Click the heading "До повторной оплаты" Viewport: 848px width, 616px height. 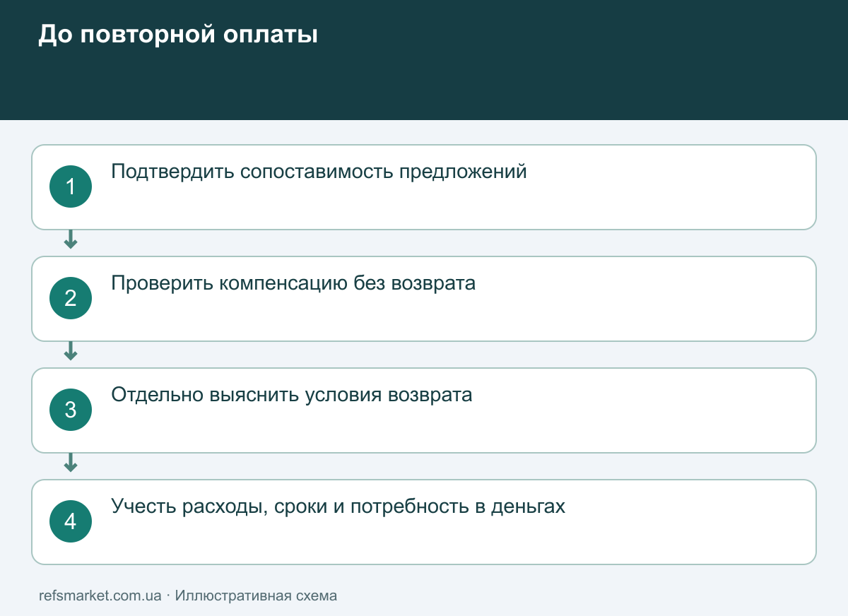tap(177, 35)
